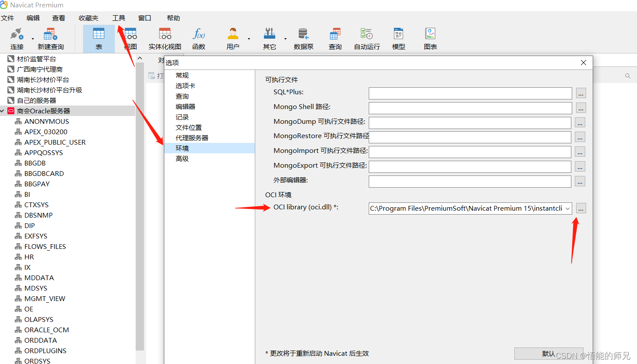Open the 数据泵 (Data Pump) tool
Viewport: 637px width, 364px height.
pyautogui.click(x=303, y=39)
